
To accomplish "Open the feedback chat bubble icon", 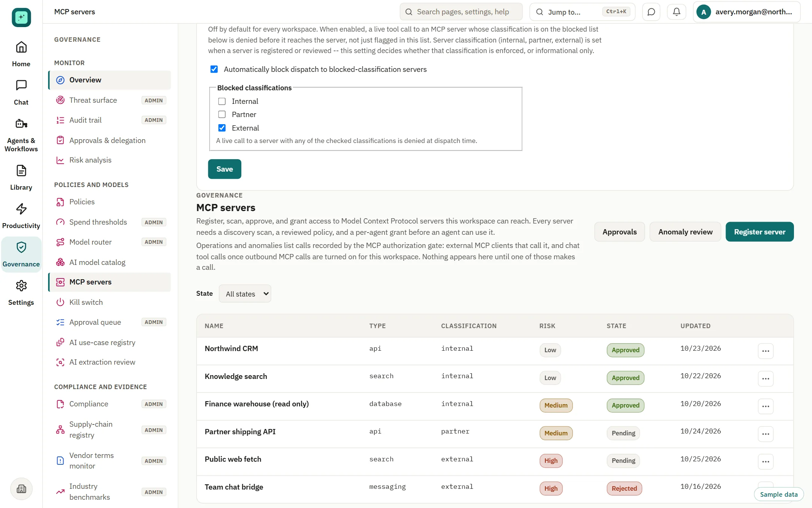I will pyautogui.click(x=651, y=12).
